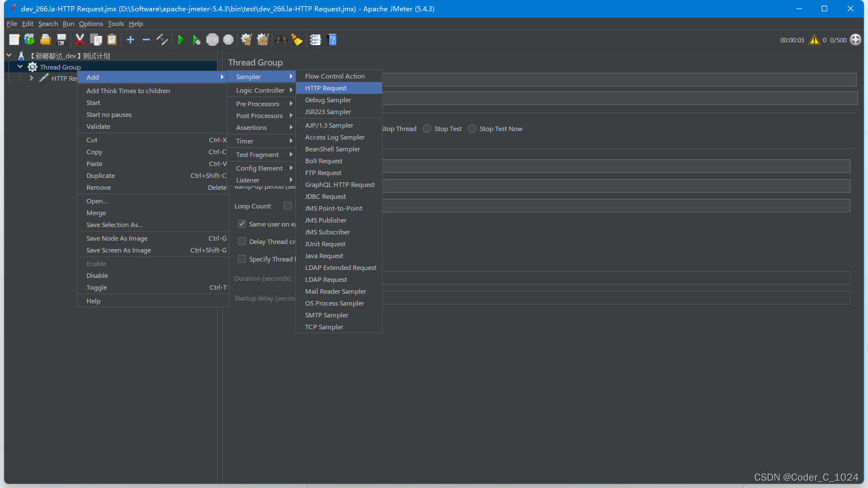Select the Stop Test radio button
868x488 pixels.
[x=427, y=129]
